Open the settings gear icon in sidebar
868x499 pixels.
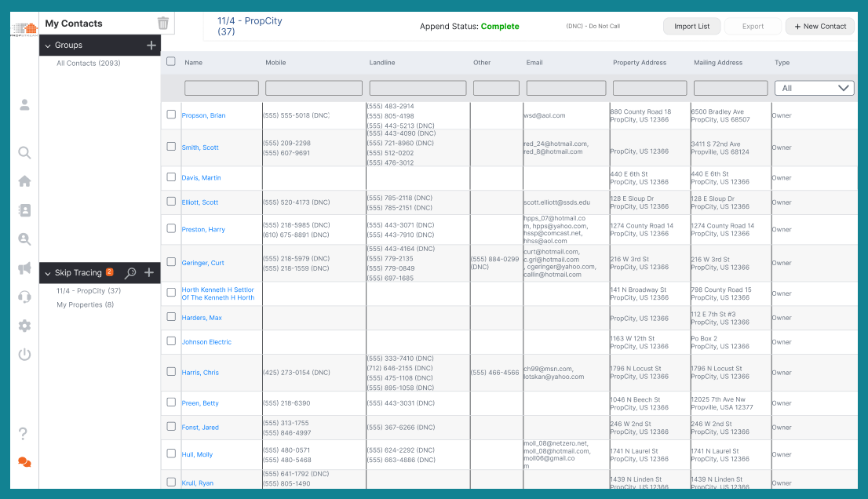coord(24,326)
